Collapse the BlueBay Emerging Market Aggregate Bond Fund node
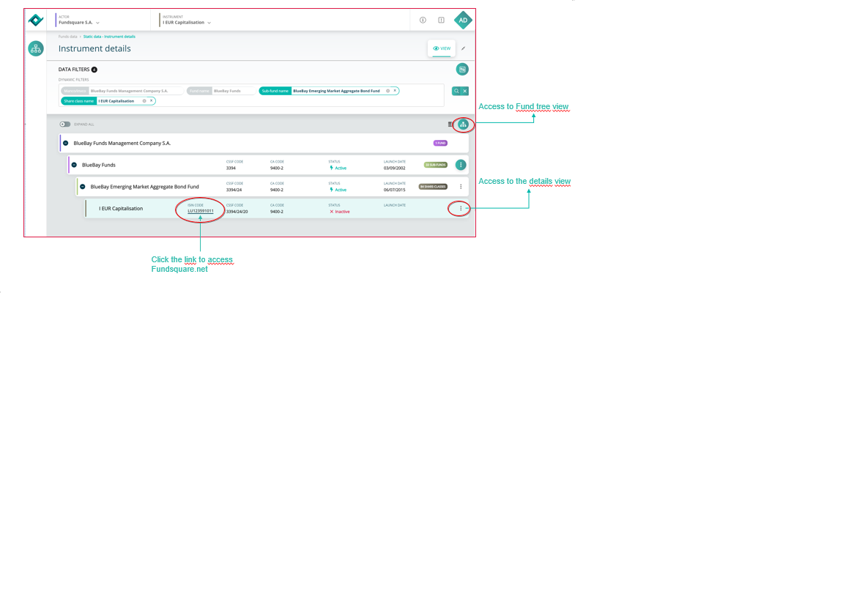Viewport: 868px width, 608px height. [x=83, y=187]
